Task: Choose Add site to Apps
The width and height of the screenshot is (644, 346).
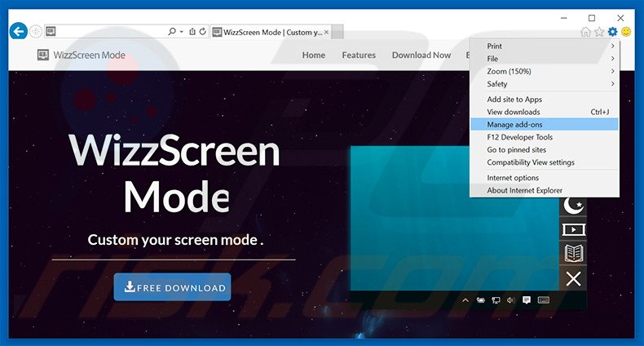Action: tap(545, 100)
